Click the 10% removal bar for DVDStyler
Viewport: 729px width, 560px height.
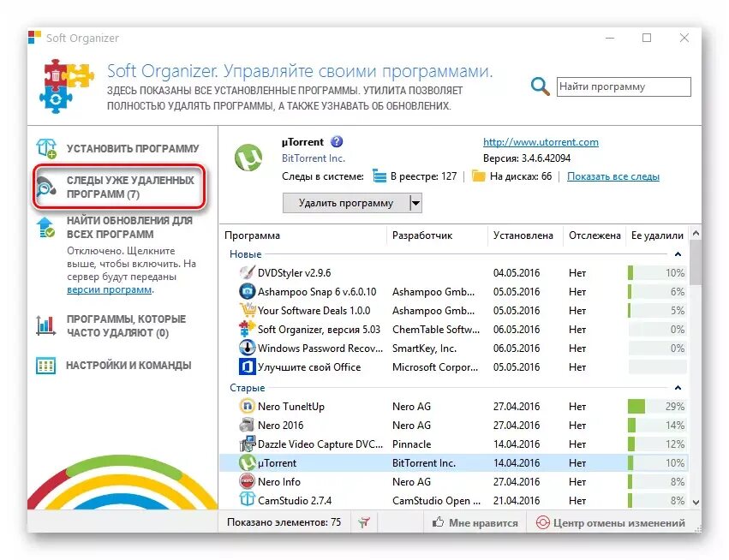(657, 273)
